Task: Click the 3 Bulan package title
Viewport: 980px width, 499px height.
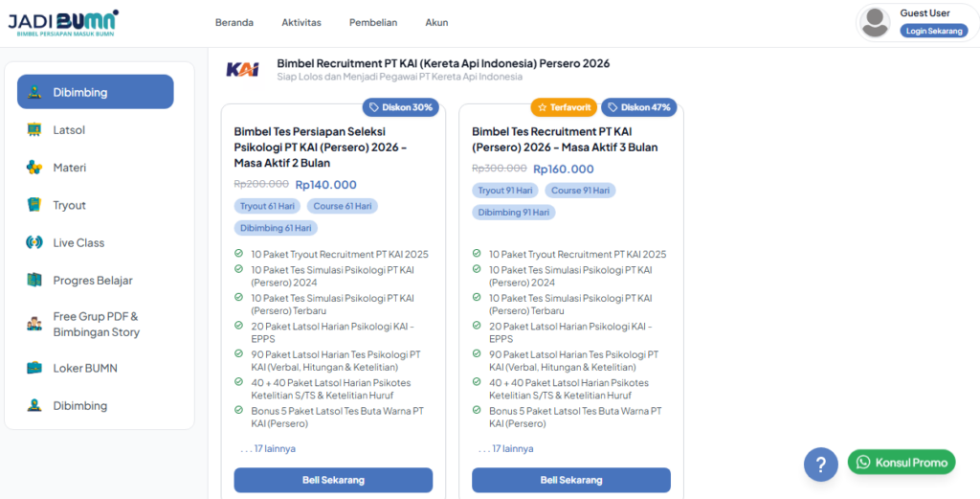Action: click(x=565, y=140)
